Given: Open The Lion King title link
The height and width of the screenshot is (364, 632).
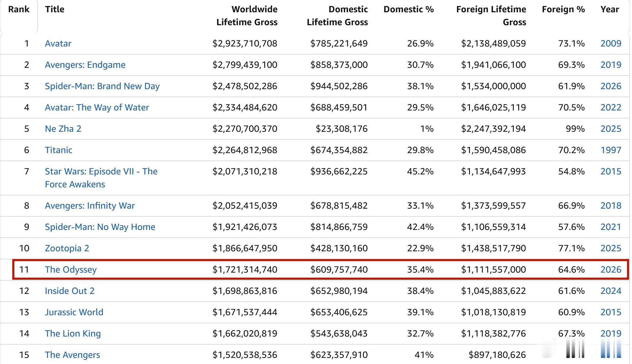Looking at the screenshot, I should (73, 333).
